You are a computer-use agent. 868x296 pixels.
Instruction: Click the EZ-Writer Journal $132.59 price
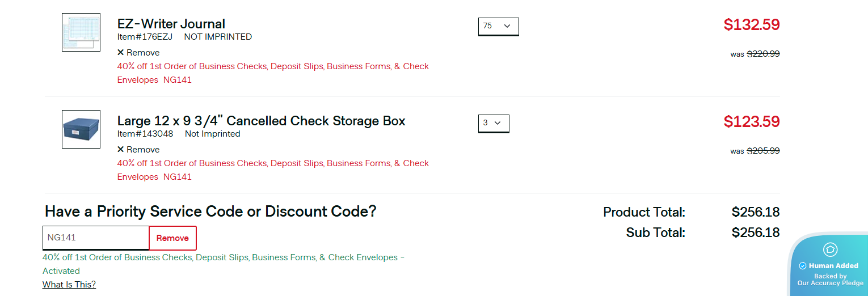[751, 25]
